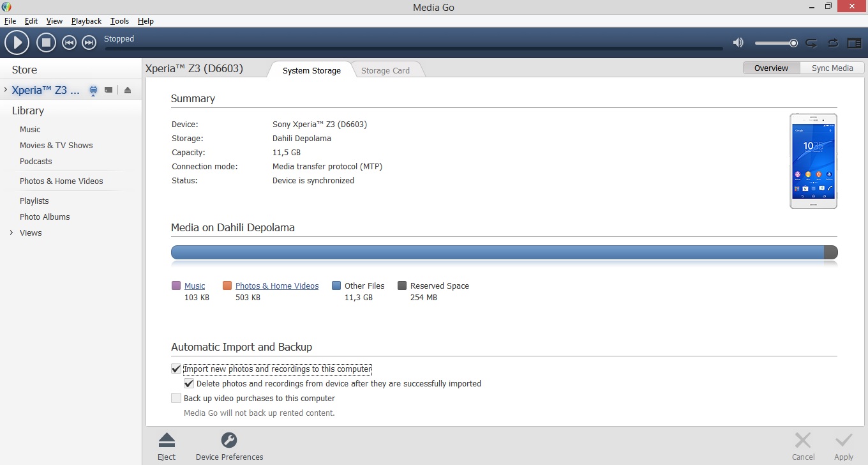Image resolution: width=868 pixels, height=465 pixels.
Task: Enable Back up video purchases checkbox
Action: tap(176, 398)
